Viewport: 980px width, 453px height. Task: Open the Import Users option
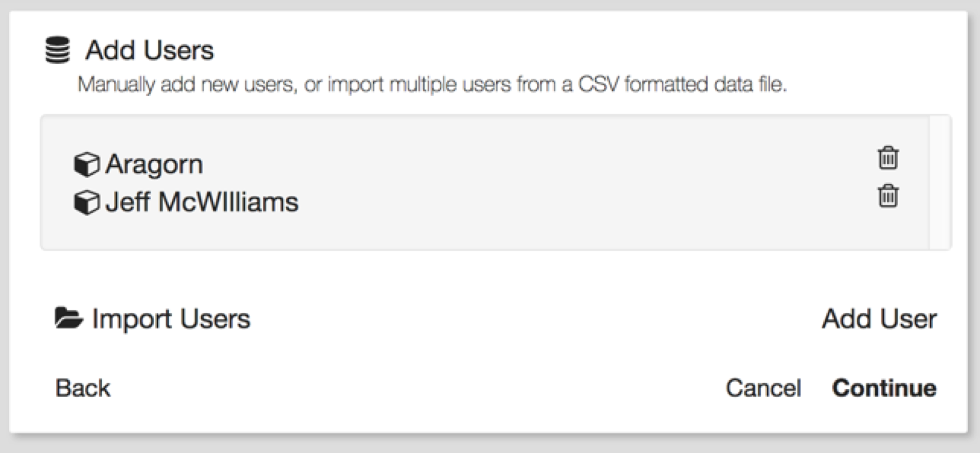pyautogui.click(x=171, y=319)
